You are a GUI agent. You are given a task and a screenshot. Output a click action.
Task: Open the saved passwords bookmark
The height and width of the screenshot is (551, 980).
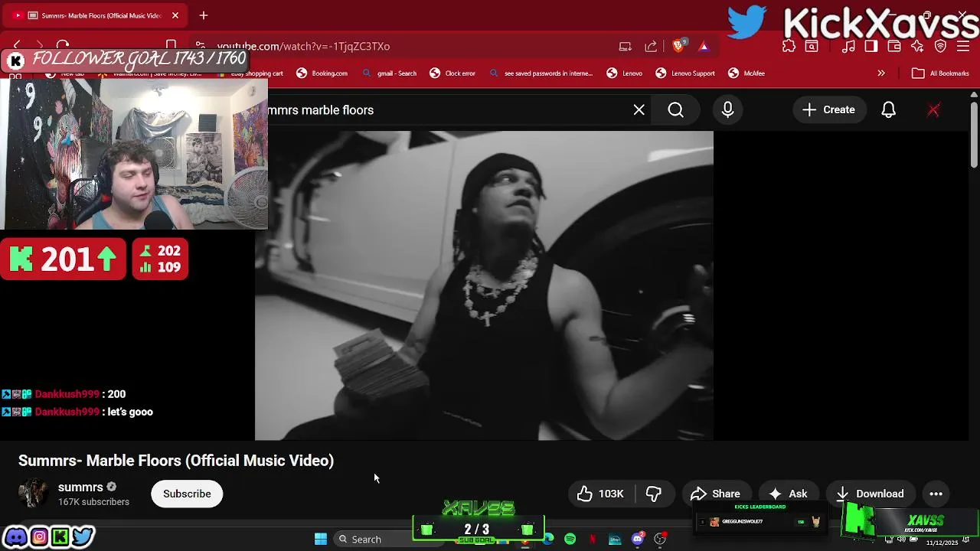[541, 73]
